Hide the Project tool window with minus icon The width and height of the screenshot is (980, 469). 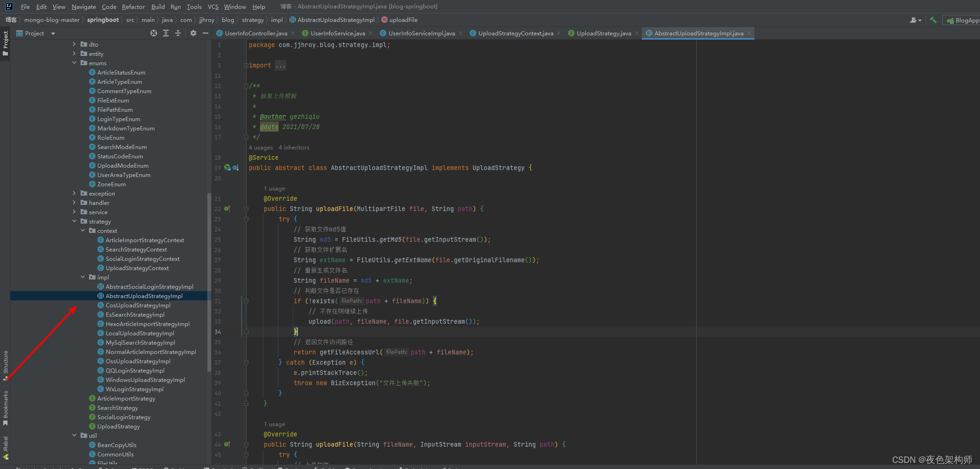point(206,33)
